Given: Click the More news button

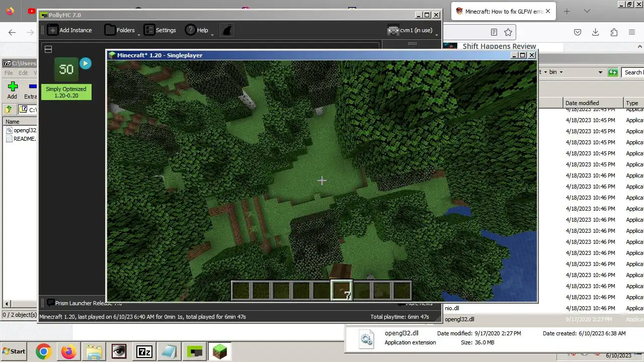Looking at the screenshot, I should 415,303.
